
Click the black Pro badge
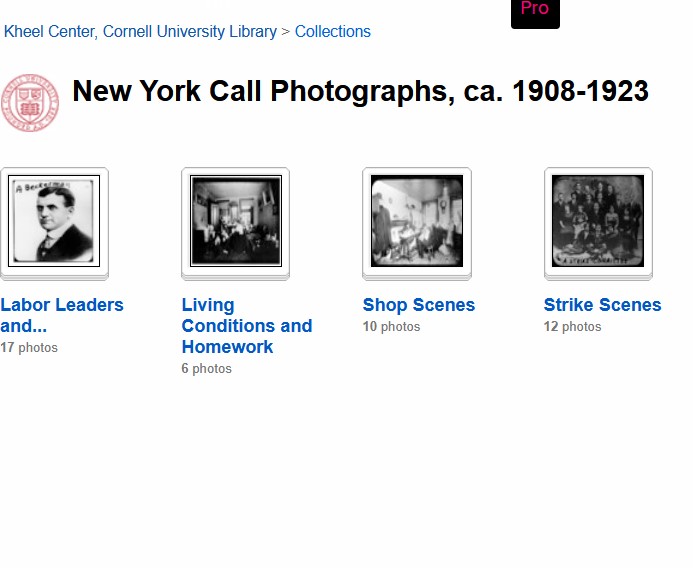click(535, 12)
